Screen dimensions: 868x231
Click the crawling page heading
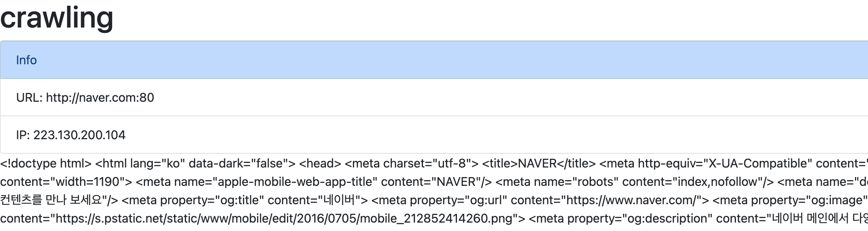pyautogui.click(x=57, y=18)
